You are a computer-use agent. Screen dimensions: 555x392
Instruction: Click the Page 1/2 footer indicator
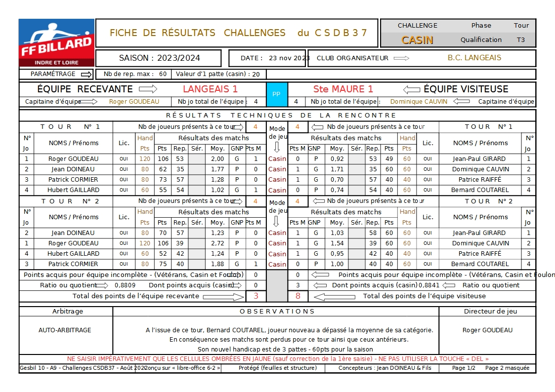click(x=464, y=368)
